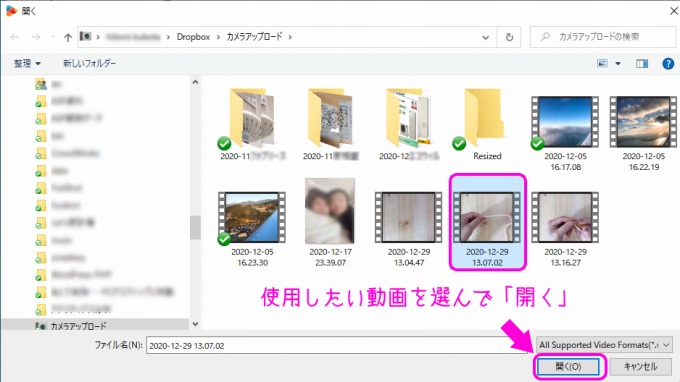
Task: Open the 整理 menu
Action: [x=27, y=64]
